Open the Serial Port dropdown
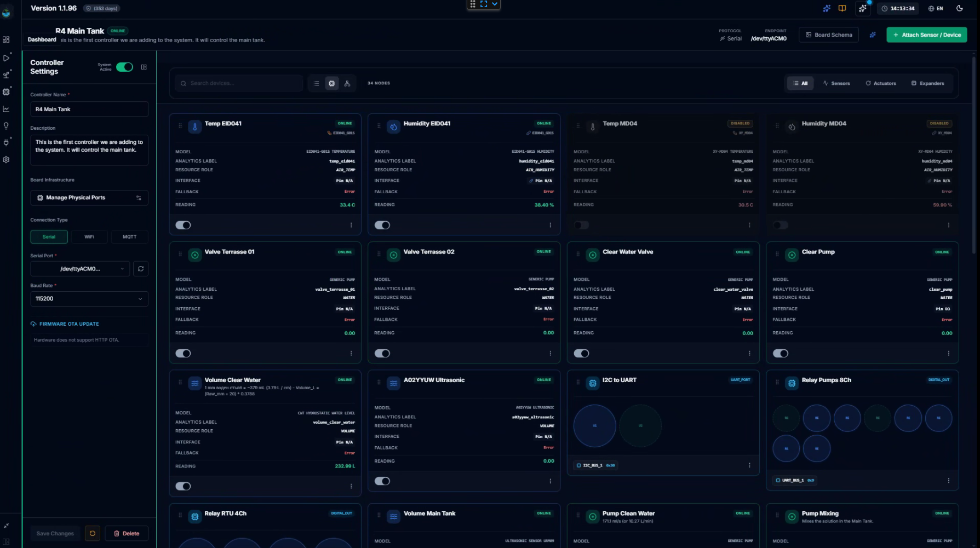This screenshot has height=548, width=980. (x=80, y=269)
